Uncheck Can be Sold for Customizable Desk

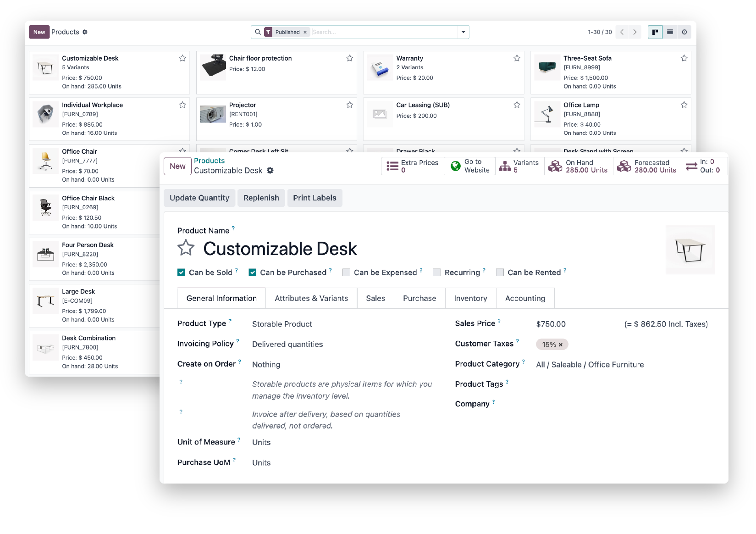[x=181, y=272]
